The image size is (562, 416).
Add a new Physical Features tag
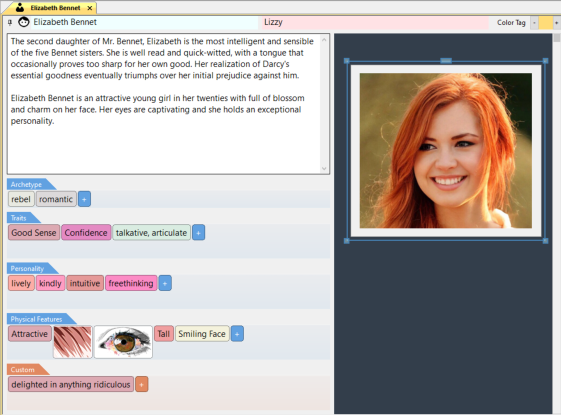tap(237, 334)
